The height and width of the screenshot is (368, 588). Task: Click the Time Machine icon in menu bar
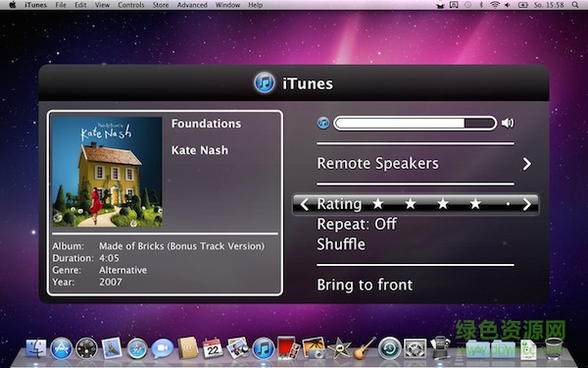click(x=467, y=5)
